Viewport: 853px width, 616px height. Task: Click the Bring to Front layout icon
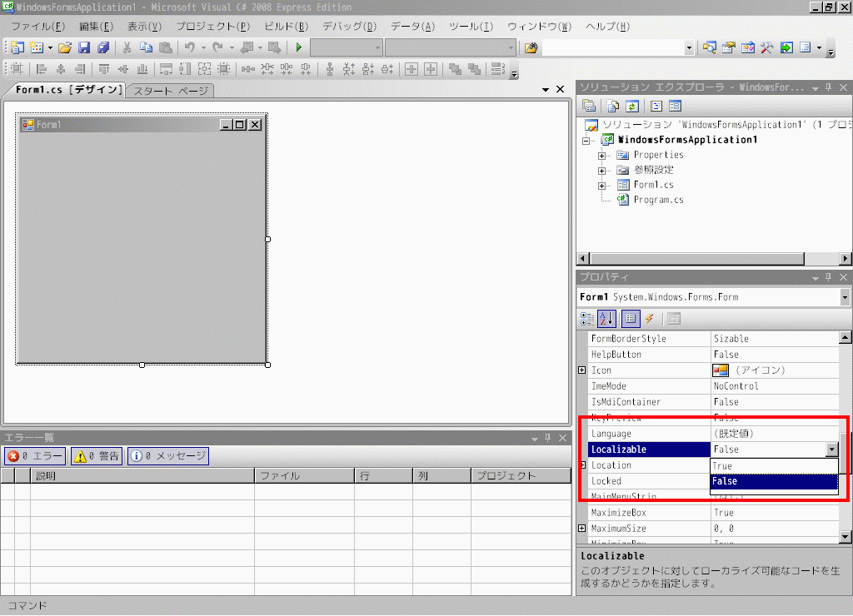(x=455, y=69)
